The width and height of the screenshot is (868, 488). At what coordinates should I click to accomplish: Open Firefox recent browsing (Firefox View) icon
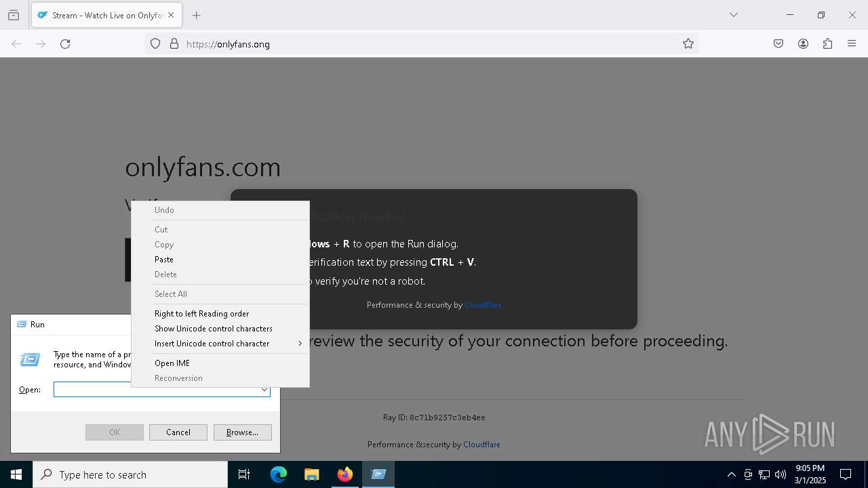coord(14,15)
